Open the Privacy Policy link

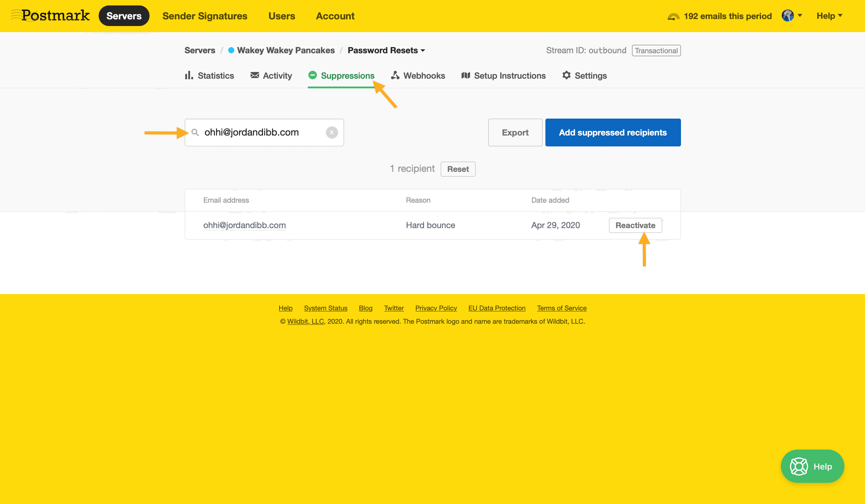(436, 308)
